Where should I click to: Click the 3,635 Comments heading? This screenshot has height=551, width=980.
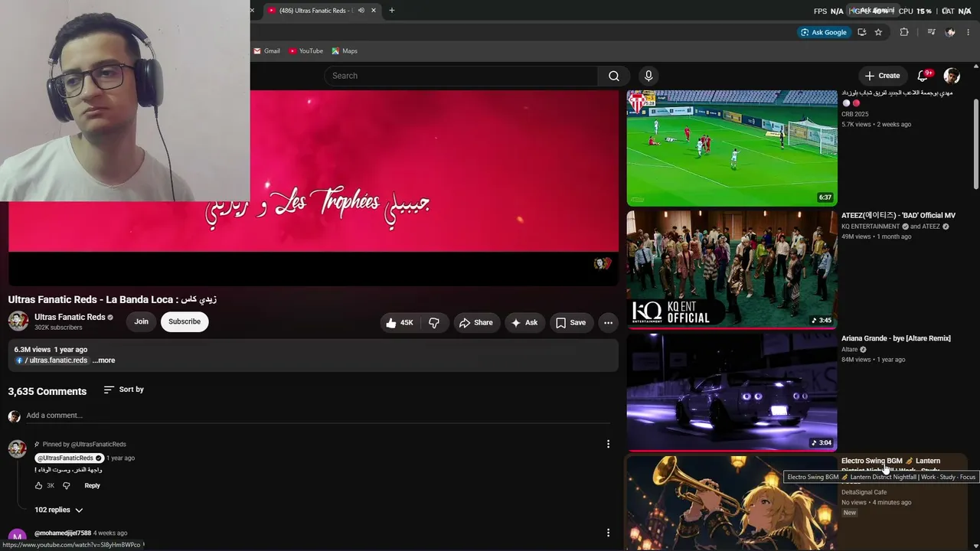[x=47, y=391]
